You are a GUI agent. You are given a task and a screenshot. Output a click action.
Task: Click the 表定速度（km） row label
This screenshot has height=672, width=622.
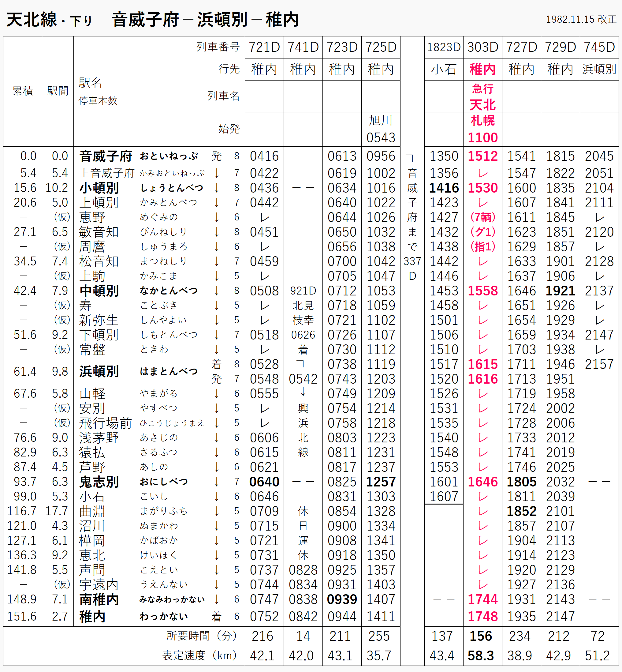tap(199, 655)
